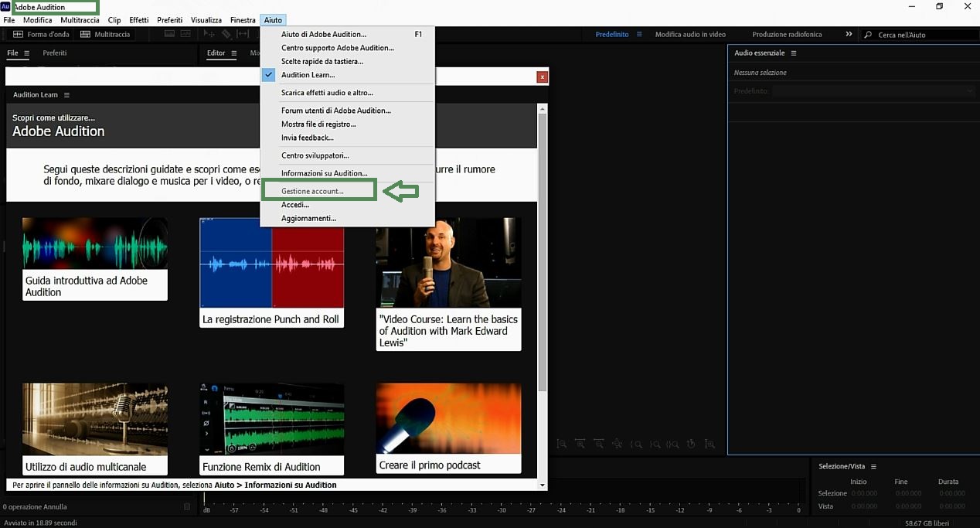Open the Audition Learn panel menu icon

(66, 94)
